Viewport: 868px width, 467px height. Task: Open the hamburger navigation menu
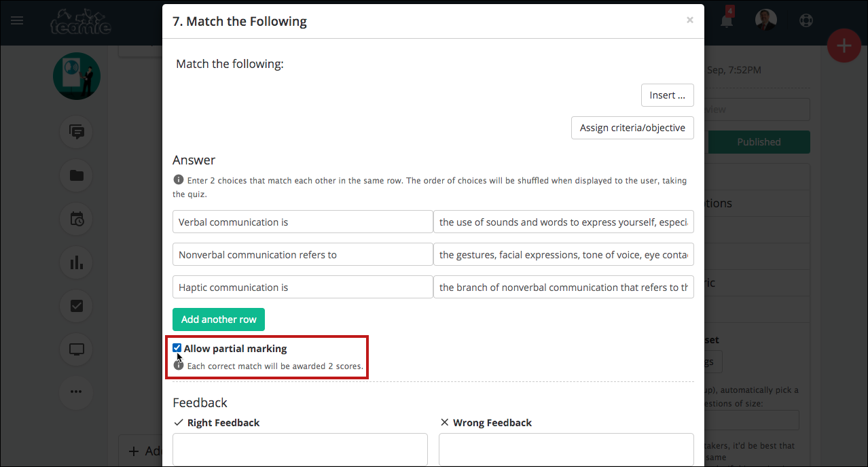(17, 20)
